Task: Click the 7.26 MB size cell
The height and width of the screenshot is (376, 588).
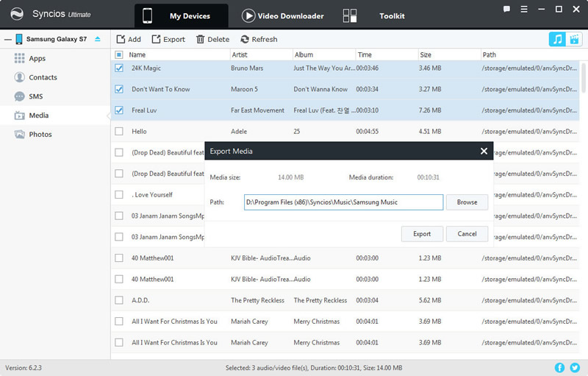Action: pyautogui.click(x=430, y=110)
